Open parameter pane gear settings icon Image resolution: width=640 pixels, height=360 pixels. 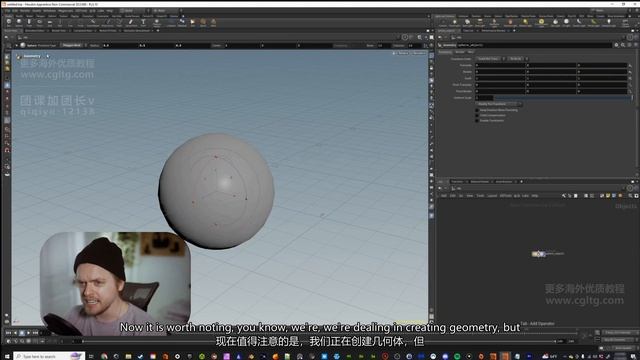(616, 45)
